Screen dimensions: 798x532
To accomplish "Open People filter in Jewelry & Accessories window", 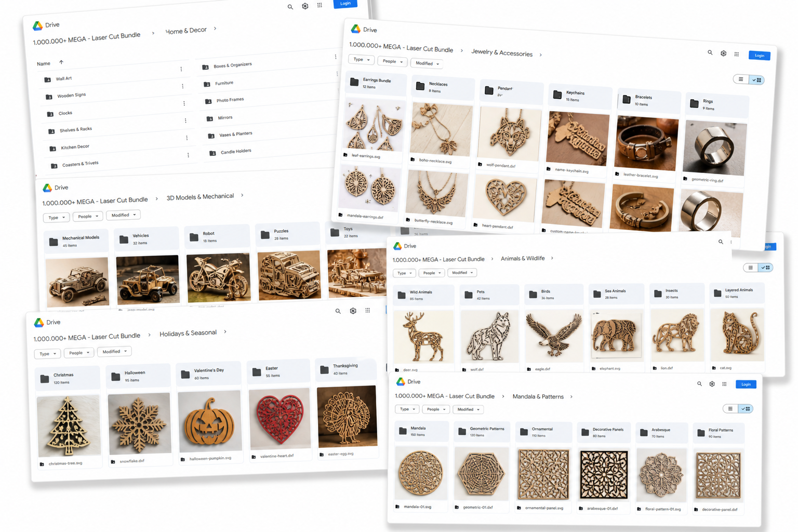I will coord(393,61).
